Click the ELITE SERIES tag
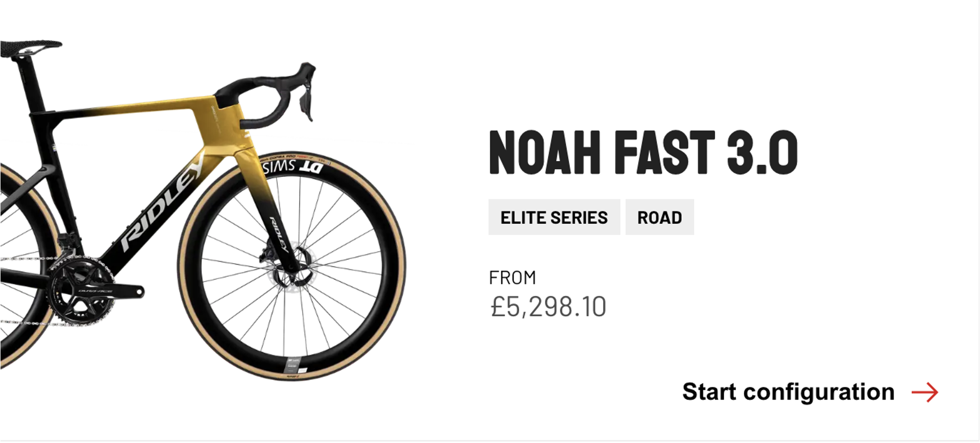 [554, 217]
